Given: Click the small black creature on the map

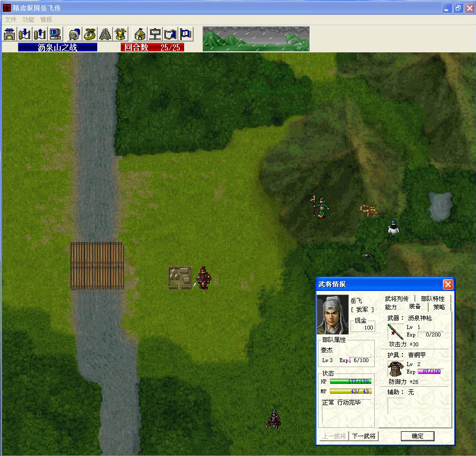Looking at the screenshot, I should pos(368,256).
